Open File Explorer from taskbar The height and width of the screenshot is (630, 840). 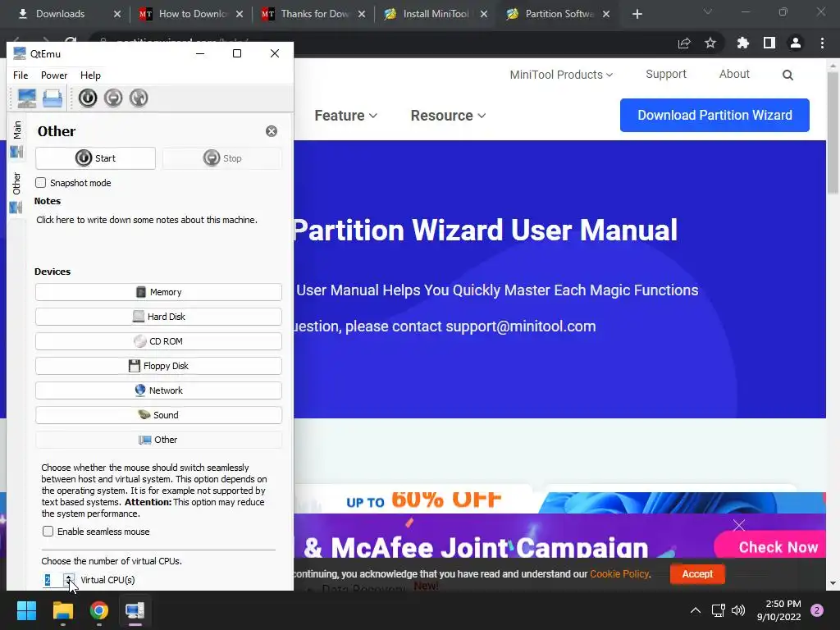pyautogui.click(x=63, y=610)
